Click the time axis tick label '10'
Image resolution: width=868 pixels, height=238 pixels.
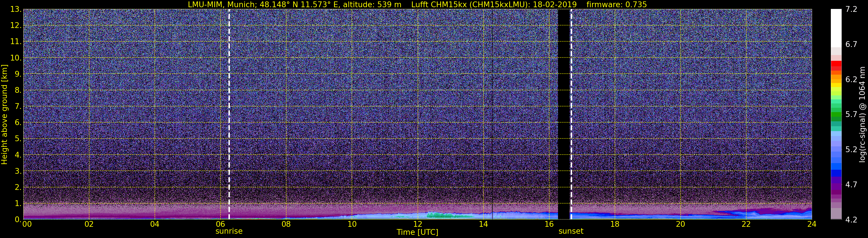pos(352,224)
